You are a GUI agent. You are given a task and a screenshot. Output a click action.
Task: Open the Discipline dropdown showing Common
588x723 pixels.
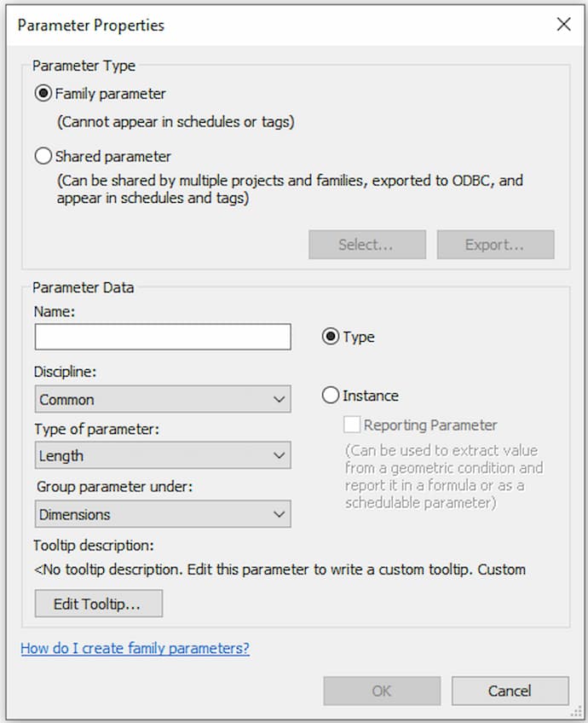(x=163, y=399)
